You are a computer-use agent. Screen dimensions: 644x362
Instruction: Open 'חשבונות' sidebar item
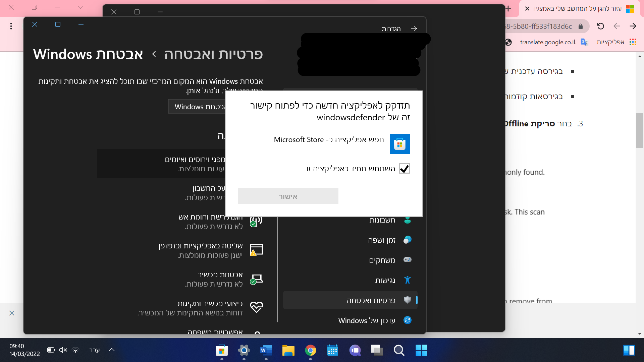[350, 221]
